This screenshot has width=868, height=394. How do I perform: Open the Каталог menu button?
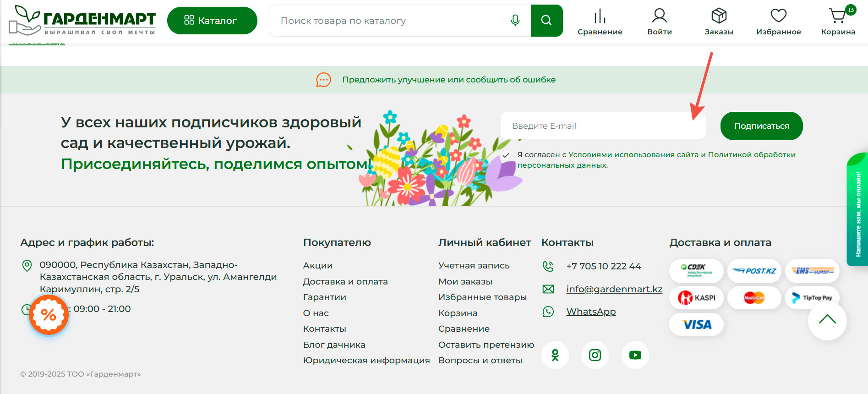click(x=212, y=21)
